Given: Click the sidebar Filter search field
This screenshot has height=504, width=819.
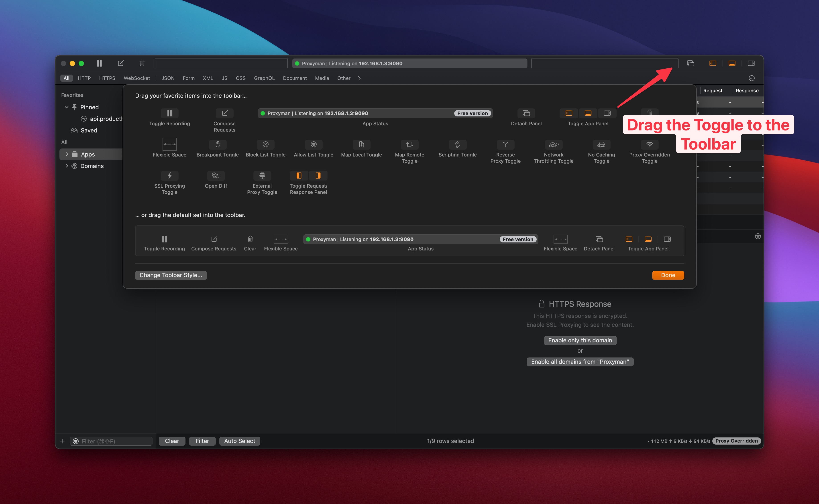Looking at the screenshot, I should pyautogui.click(x=111, y=441).
